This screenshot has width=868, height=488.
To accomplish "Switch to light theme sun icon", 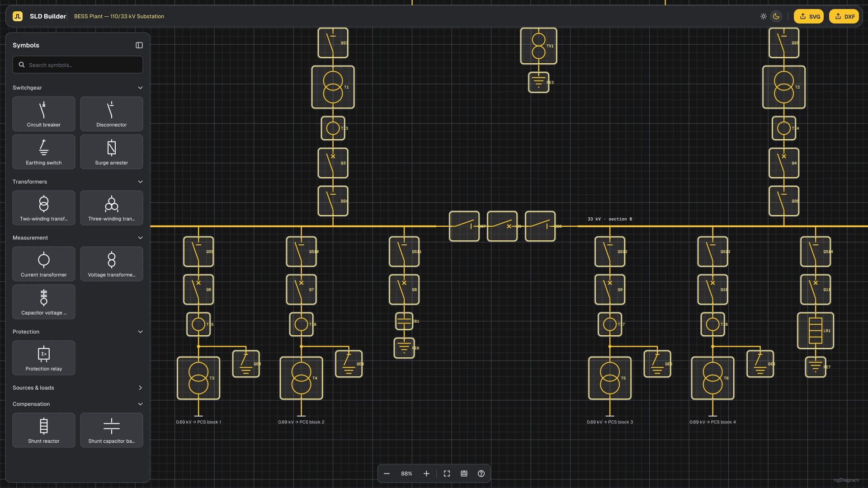I will point(764,16).
